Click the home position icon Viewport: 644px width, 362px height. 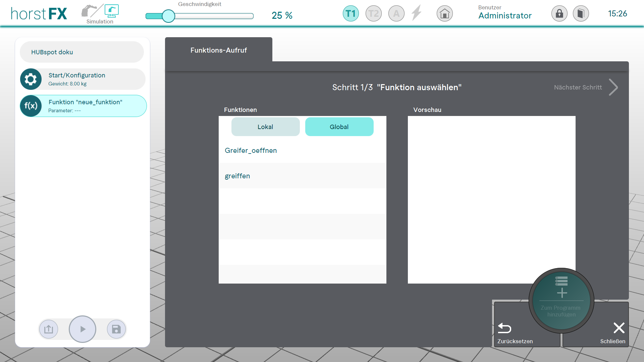tap(444, 14)
